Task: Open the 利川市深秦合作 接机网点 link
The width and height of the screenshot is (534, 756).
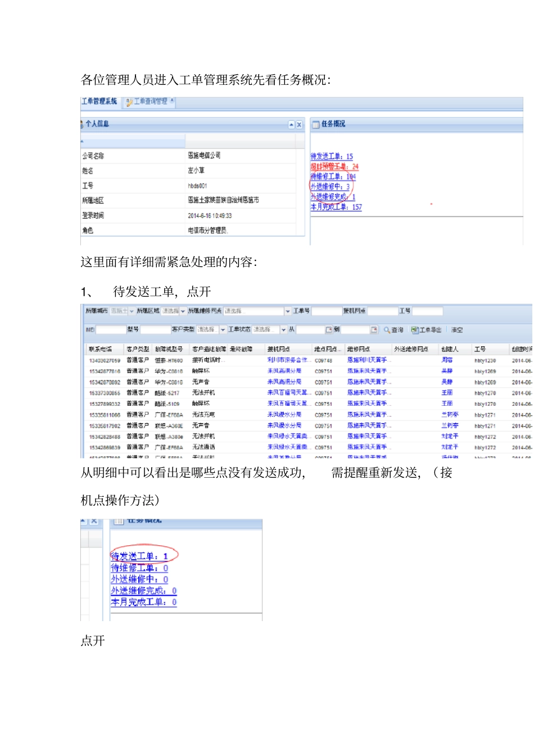Action: pos(288,360)
